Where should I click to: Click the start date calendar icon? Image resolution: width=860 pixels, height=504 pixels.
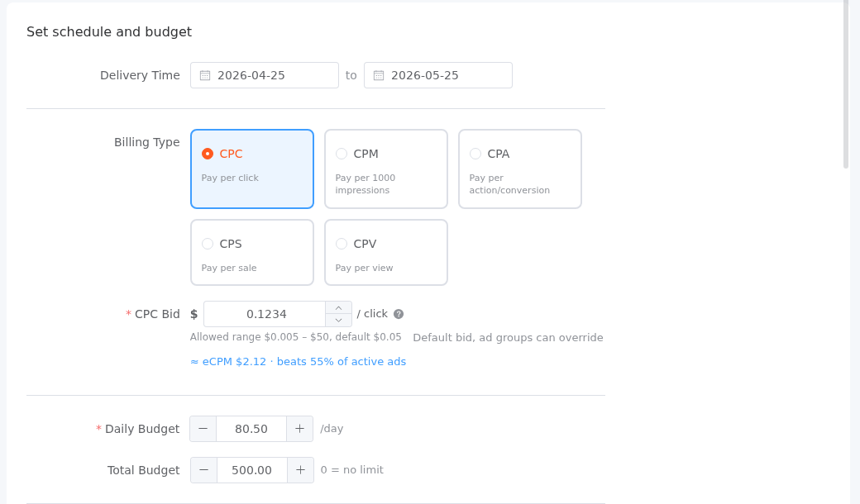coord(204,76)
